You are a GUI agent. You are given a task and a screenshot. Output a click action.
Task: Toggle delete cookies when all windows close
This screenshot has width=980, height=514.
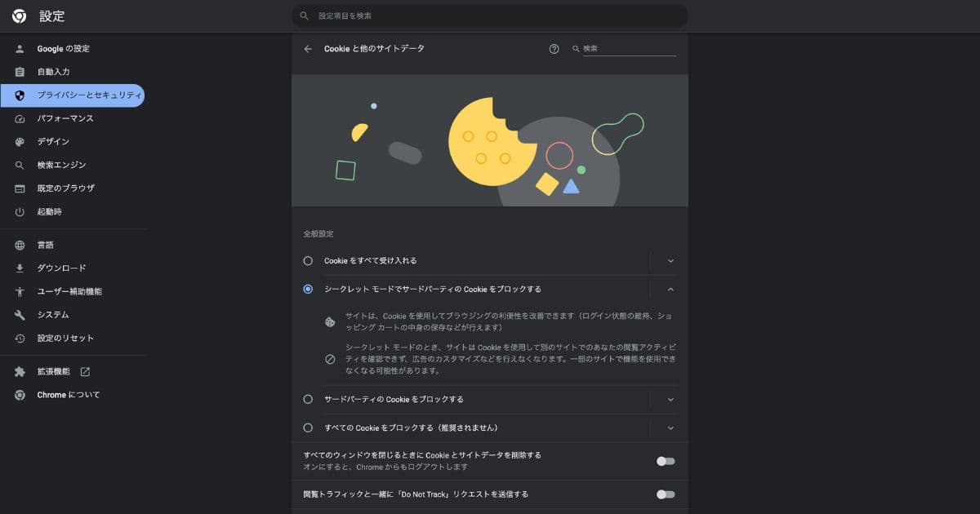pos(666,461)
